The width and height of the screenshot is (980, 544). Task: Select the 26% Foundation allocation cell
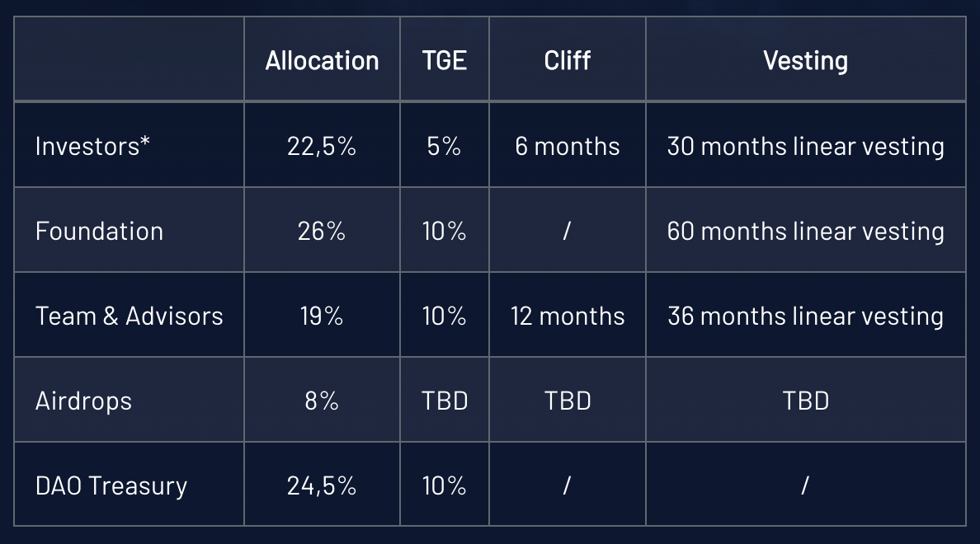(322, 231)
